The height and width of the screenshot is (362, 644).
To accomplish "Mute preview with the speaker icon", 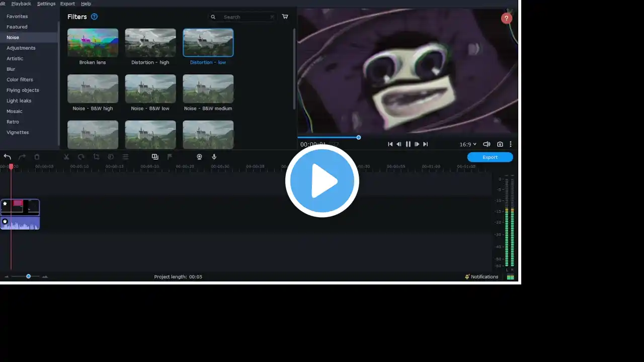I will pyautogui.click(x=487, y=144).
